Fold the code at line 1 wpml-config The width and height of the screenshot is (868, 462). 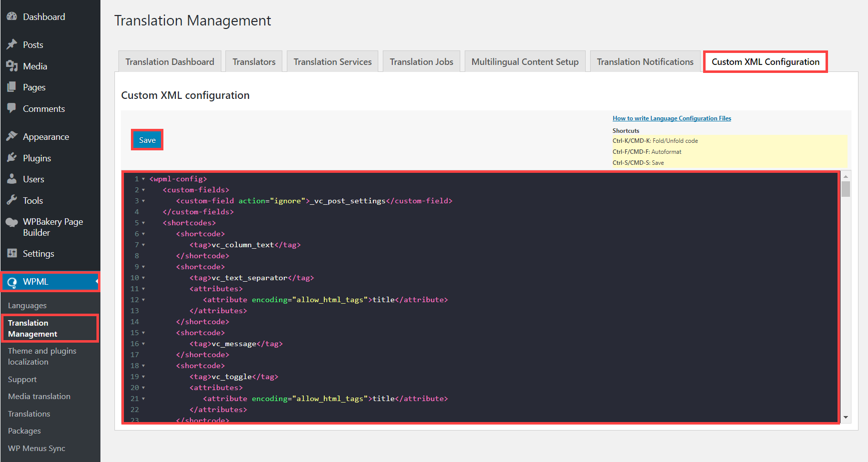(x=143, y=179)
